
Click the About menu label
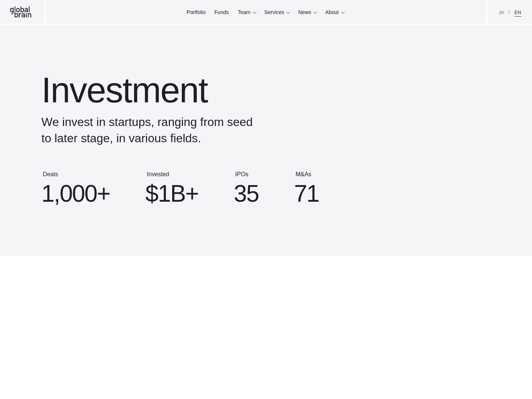332,12
